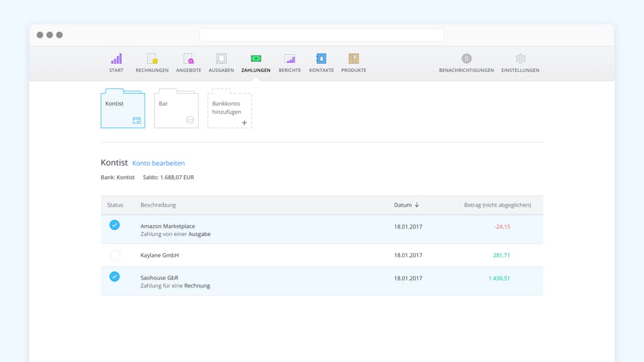This screenshot has height=362, width=644.
Task: Click the amount 1.430,51
Action: coord(499,279)
